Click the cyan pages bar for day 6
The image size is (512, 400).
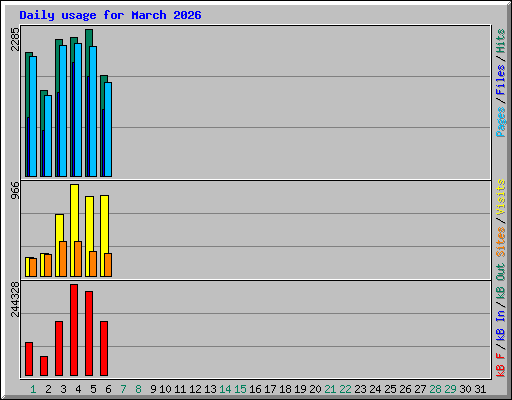point(108,130)
